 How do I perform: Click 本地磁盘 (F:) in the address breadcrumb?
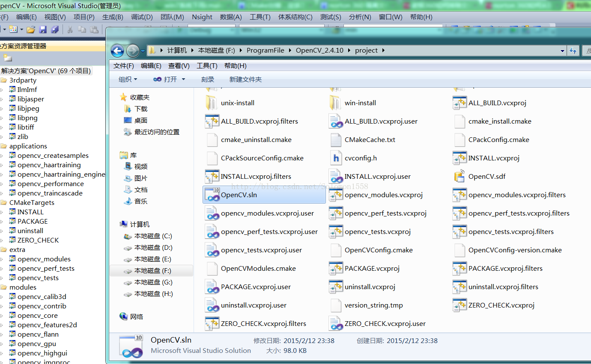coord(217,50)
